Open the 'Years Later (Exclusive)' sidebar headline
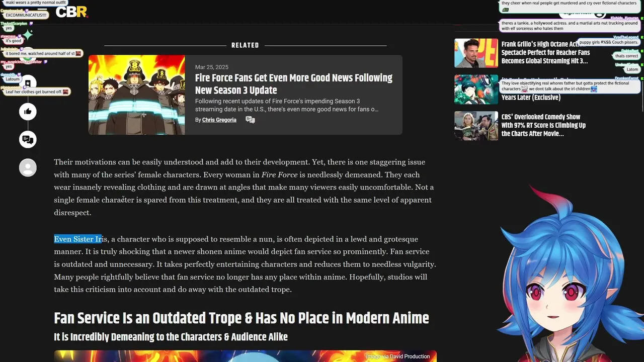The height and width of the screenshot is (362, 644). 531,98
